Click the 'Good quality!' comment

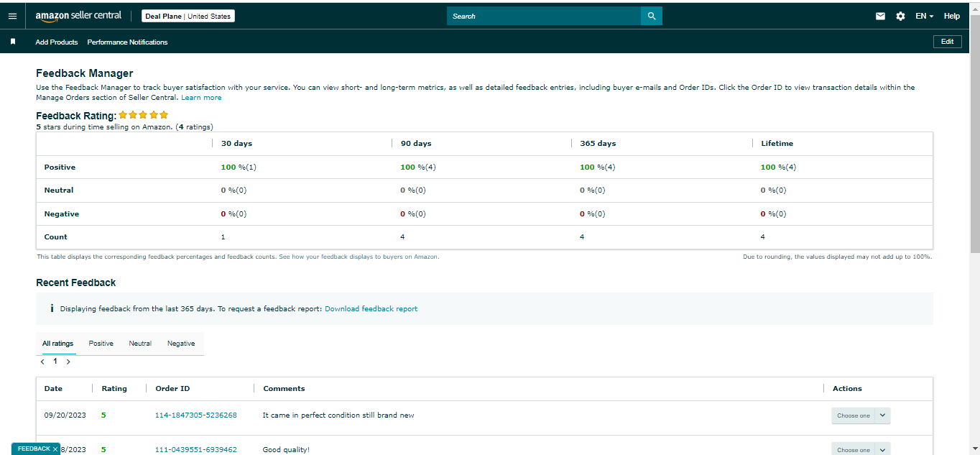tap(286, 449)
